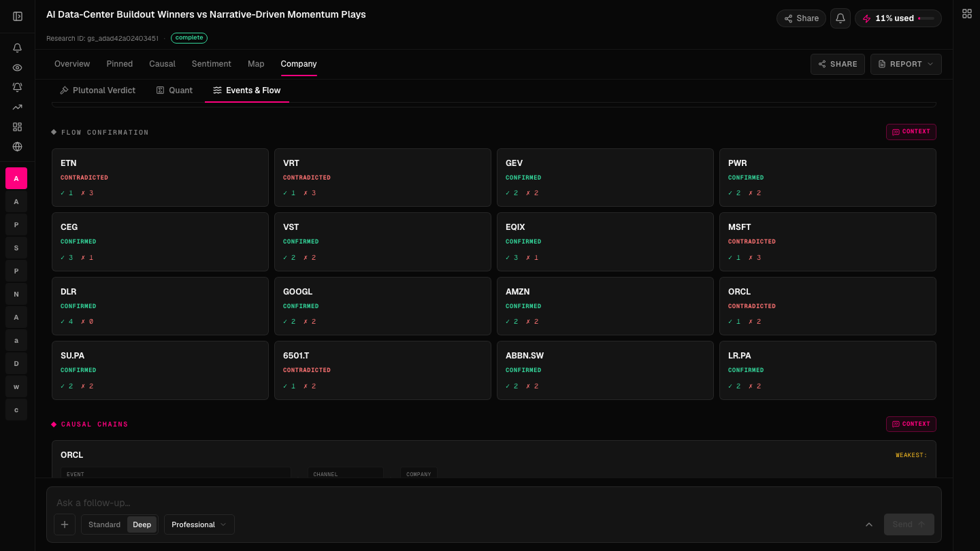Switch to the Pinned tab
Screen dimensions: 980x551
point(120,64)
